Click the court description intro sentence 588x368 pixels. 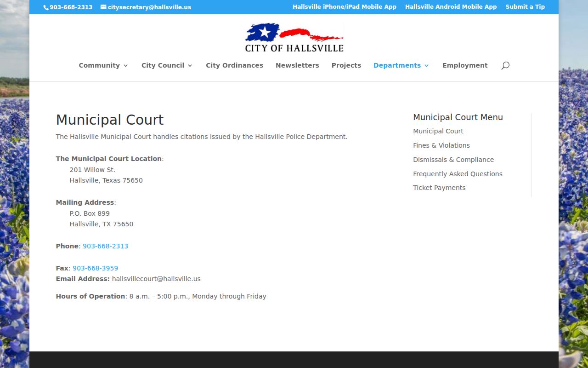[x=202, y=137]
